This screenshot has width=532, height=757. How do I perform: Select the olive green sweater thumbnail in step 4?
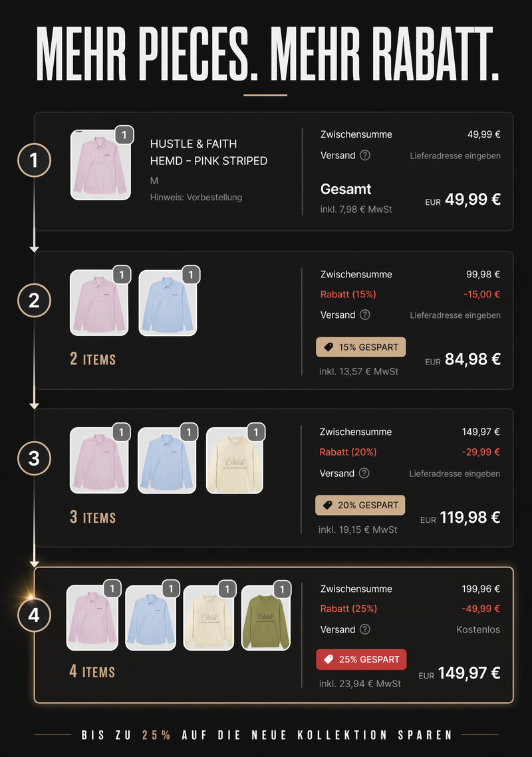tap(267, 618)
